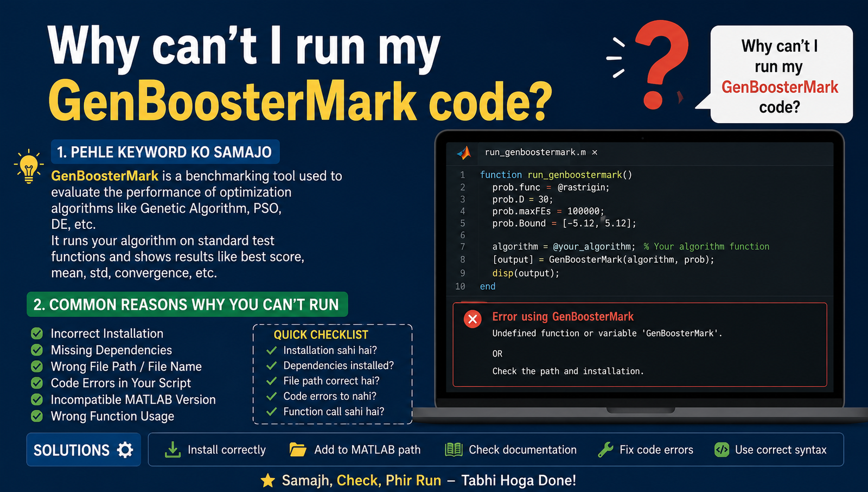Screen dimensions: 868x492
Task: Click code line 'disp(output);'
Action: (526, 273)
